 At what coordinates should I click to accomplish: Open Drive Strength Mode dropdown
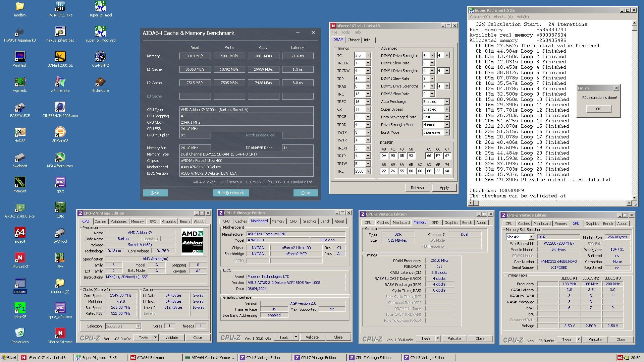pyautogui.click(x=447, y=125)
